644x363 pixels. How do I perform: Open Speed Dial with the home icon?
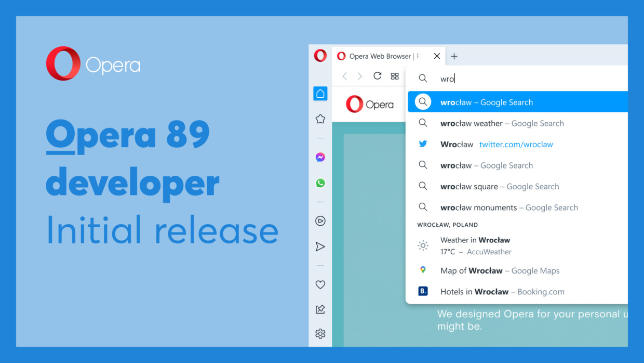coord(320,93)
